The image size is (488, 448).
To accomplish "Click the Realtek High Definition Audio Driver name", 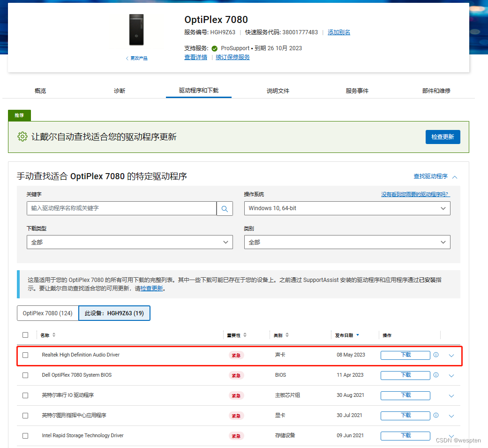I will click(x=81, y=355).
